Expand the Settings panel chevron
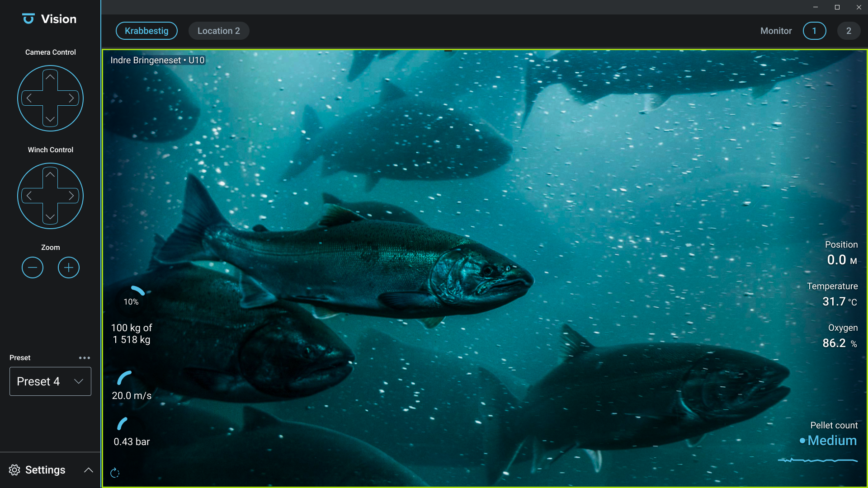This screenshot has height=488, width=868. click(89, 470)
